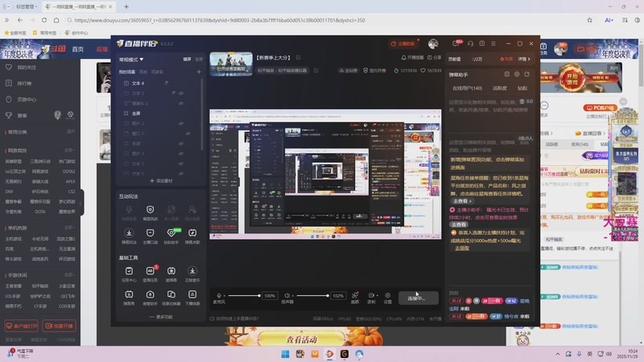Click 添加素材 add source button
This screenshot has height=362, width=644.
click(161, 180)
